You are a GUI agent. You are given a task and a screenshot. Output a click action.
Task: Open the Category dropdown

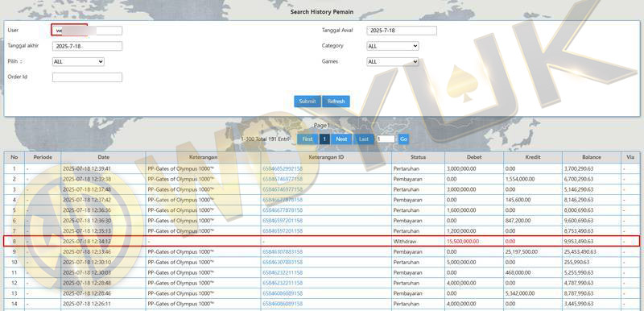(x=392, y=46)
